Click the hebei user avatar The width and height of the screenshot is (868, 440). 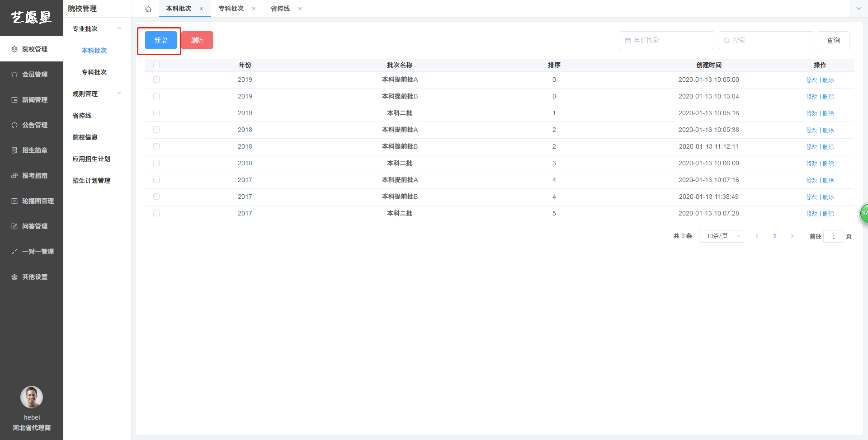tap(32, 397)
